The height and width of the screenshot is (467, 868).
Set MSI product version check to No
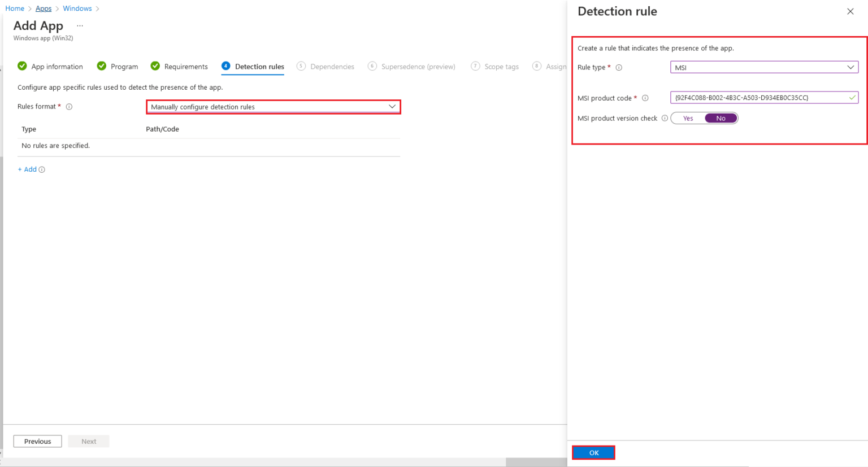coord(721,118)
